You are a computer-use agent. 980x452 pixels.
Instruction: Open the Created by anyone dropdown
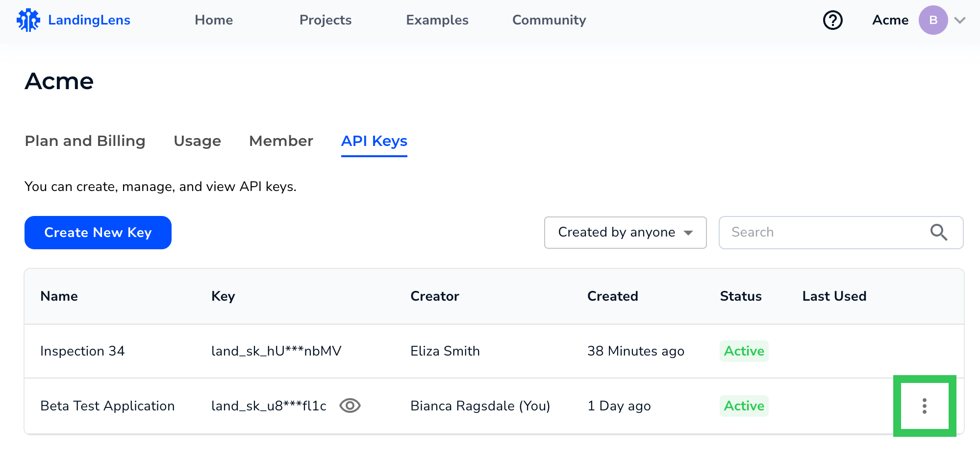pos(625,232)
